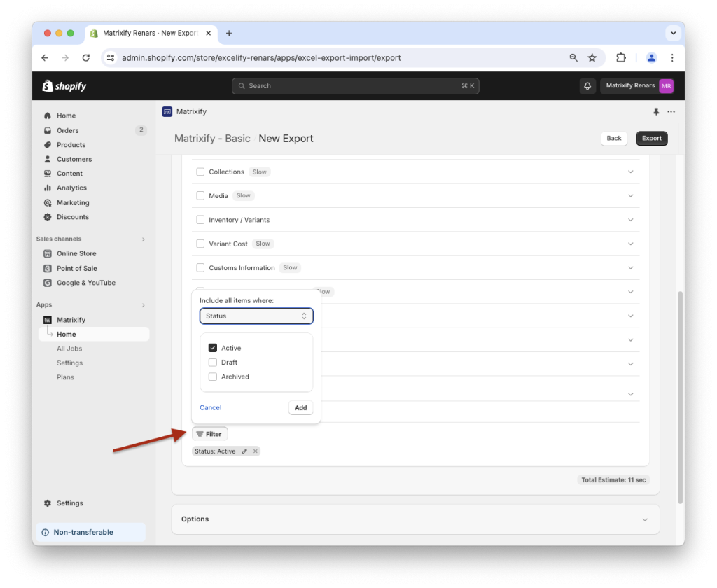Click the Export button

pyautogui.click(x=651, y=138)
